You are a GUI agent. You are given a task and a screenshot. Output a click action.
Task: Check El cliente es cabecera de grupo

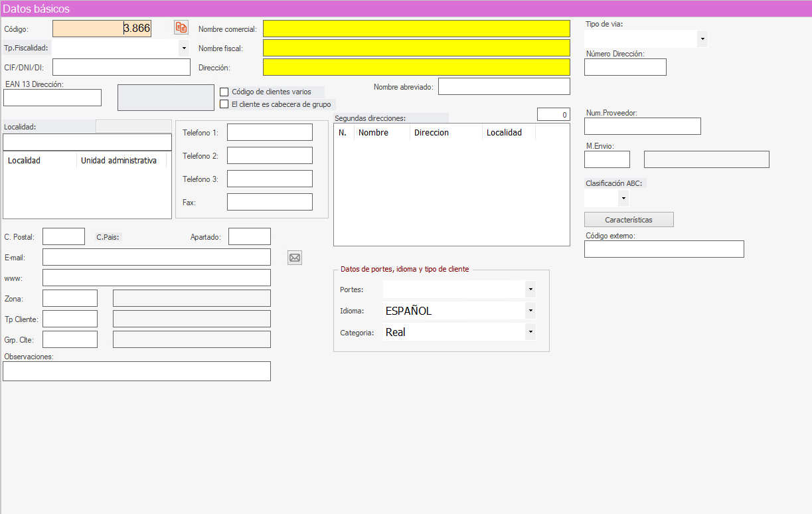[224, 104]
